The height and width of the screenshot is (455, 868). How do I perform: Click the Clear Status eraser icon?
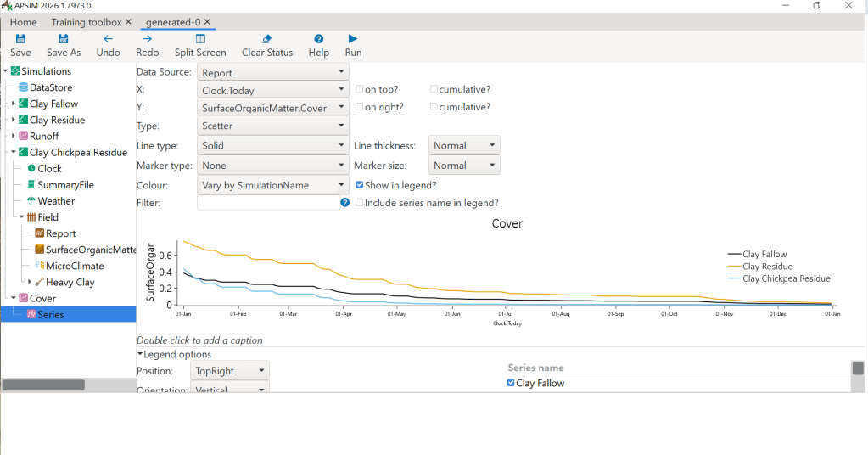266,39
